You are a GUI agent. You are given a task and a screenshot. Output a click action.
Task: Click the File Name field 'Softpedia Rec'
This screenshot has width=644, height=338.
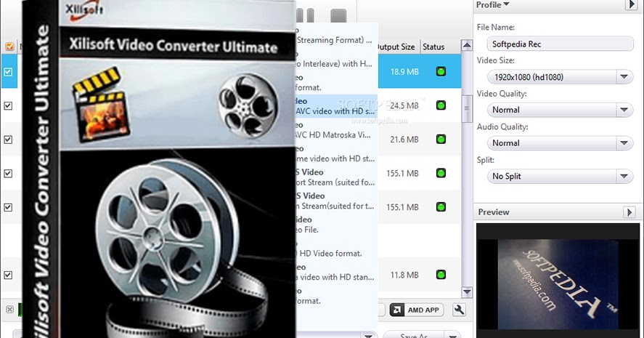point(560,44)
